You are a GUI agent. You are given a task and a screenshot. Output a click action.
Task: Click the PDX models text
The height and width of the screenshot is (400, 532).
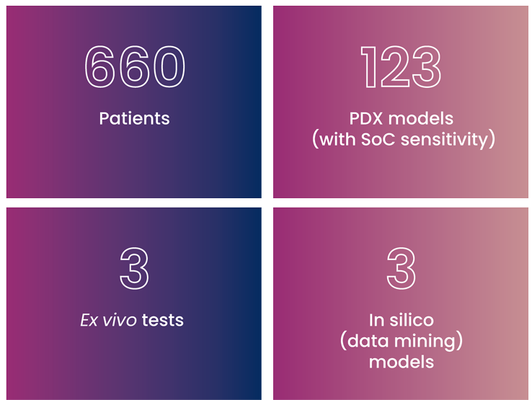point(402,118)
